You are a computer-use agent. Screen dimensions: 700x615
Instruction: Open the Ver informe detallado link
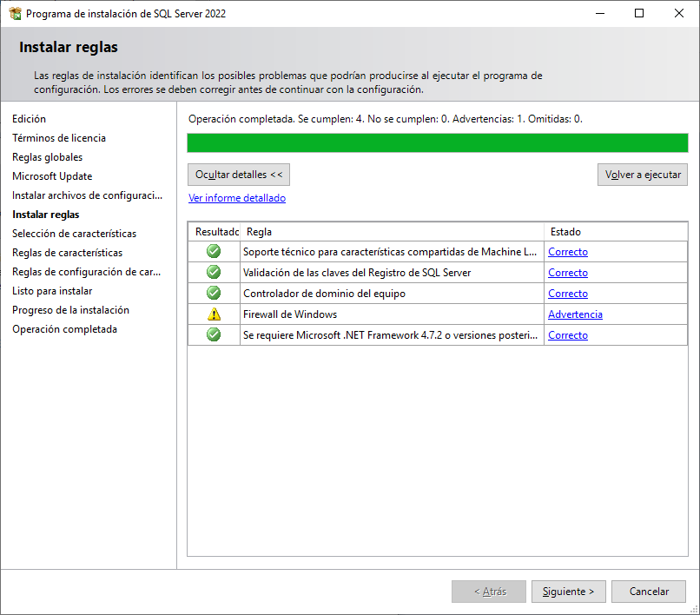click(x=236, y=197)
